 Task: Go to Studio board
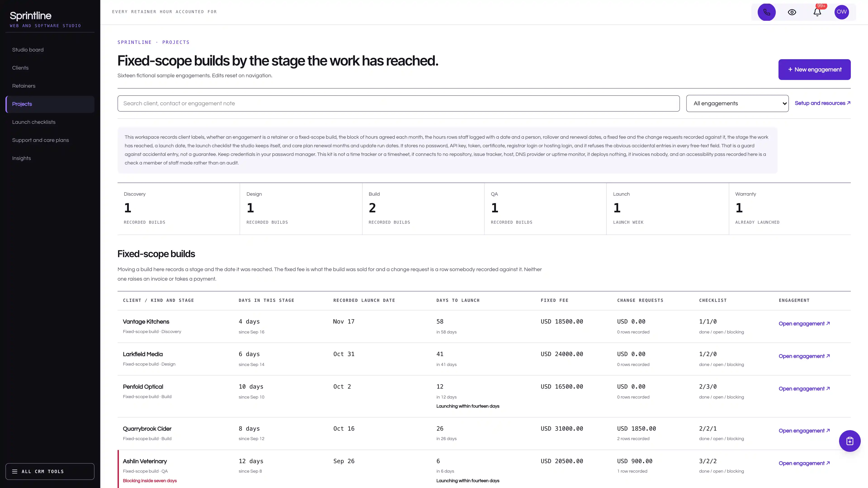[x=50, y=50]
